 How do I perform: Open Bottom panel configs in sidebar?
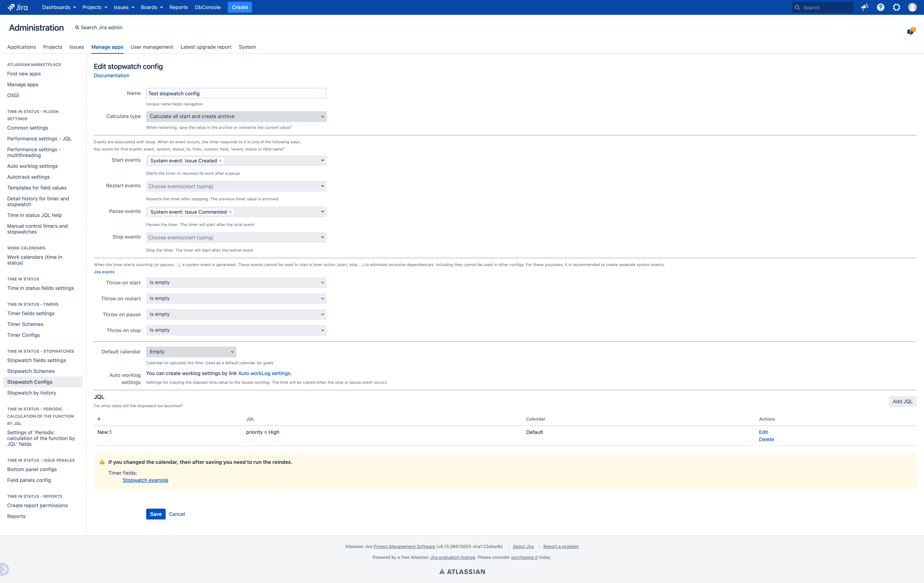point(32,469)
